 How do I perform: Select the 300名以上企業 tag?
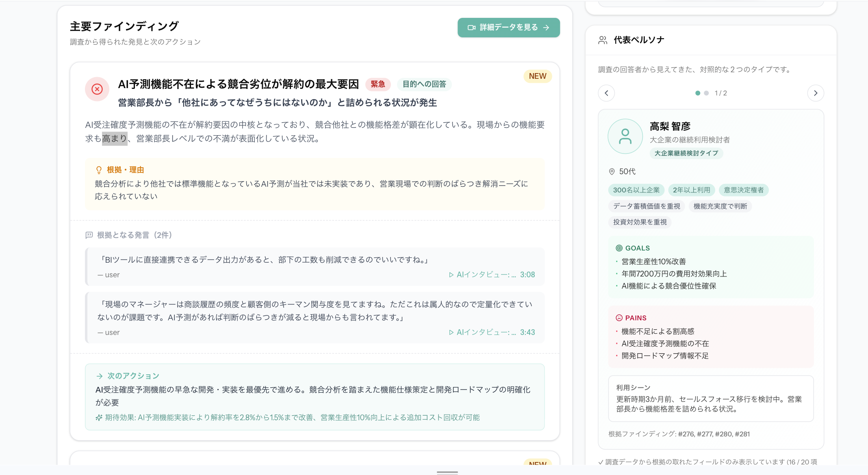[x=636, y=190]
